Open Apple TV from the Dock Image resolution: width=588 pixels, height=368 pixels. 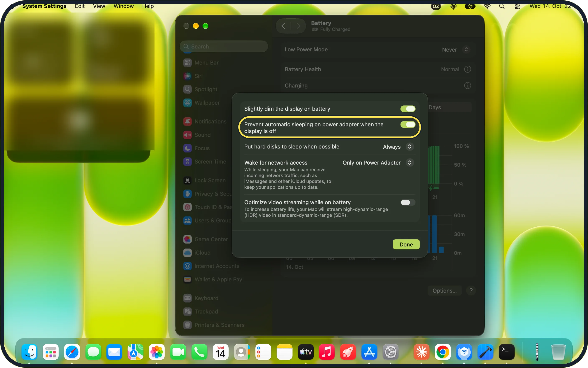pyautogui.click(x=306, y=352)
